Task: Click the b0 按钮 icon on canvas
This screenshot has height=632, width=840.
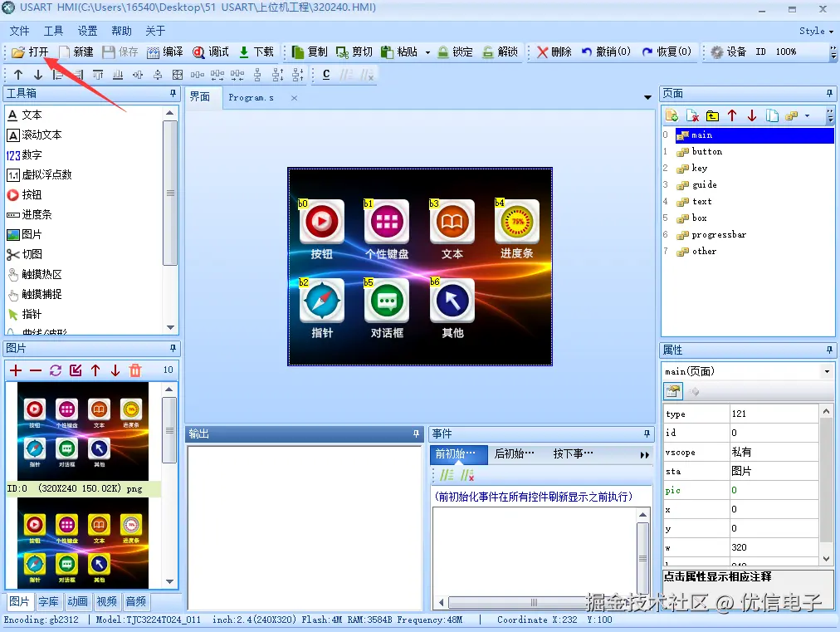Action: [x=321, y=222]
